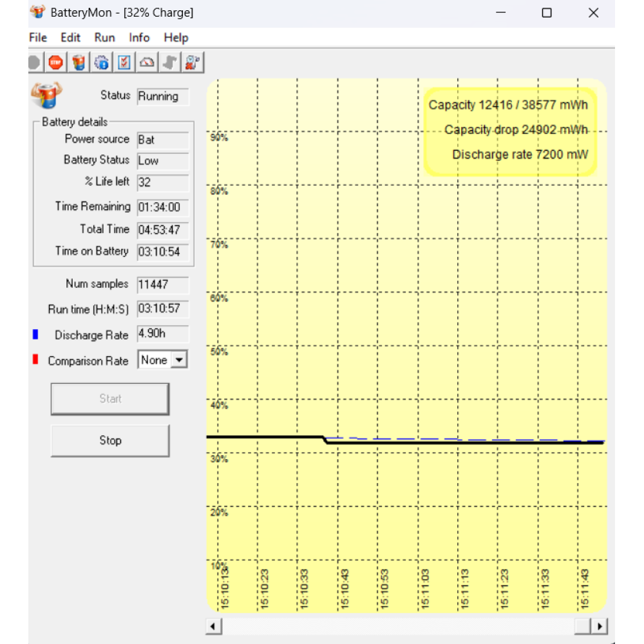The width and height of the screenshot is (644, 644).
Task: Open the Edit menu
Action: [71, 38]
